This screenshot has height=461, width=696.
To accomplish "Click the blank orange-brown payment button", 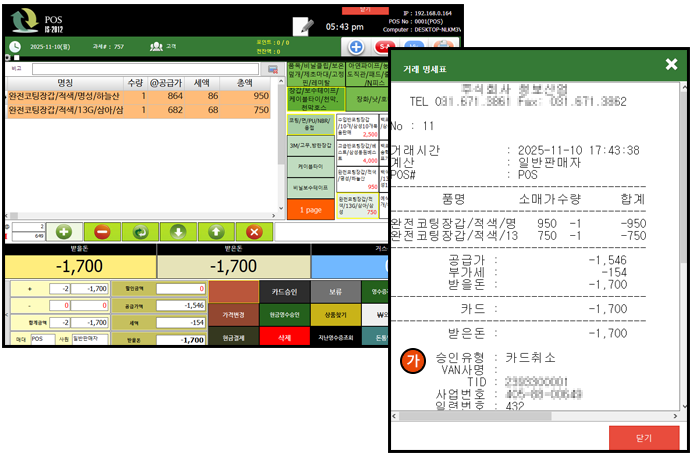I will (x=233, y=292).
